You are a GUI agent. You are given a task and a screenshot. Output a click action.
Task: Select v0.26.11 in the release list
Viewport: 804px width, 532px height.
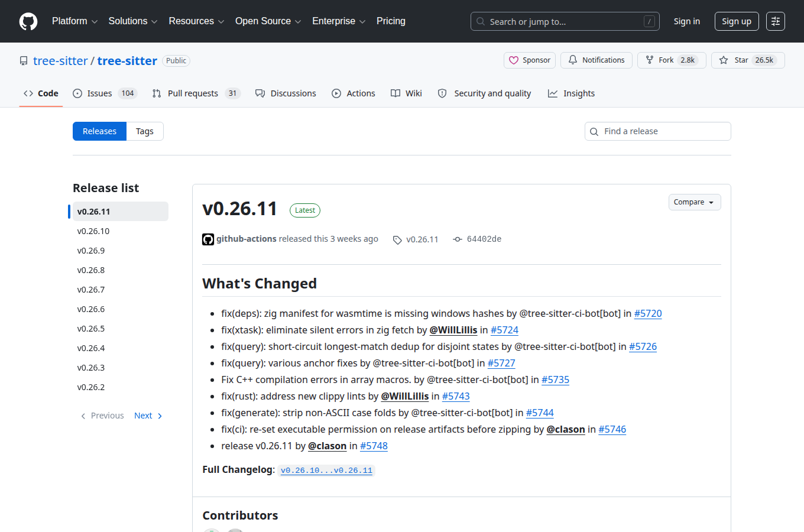tap(121, 212)
